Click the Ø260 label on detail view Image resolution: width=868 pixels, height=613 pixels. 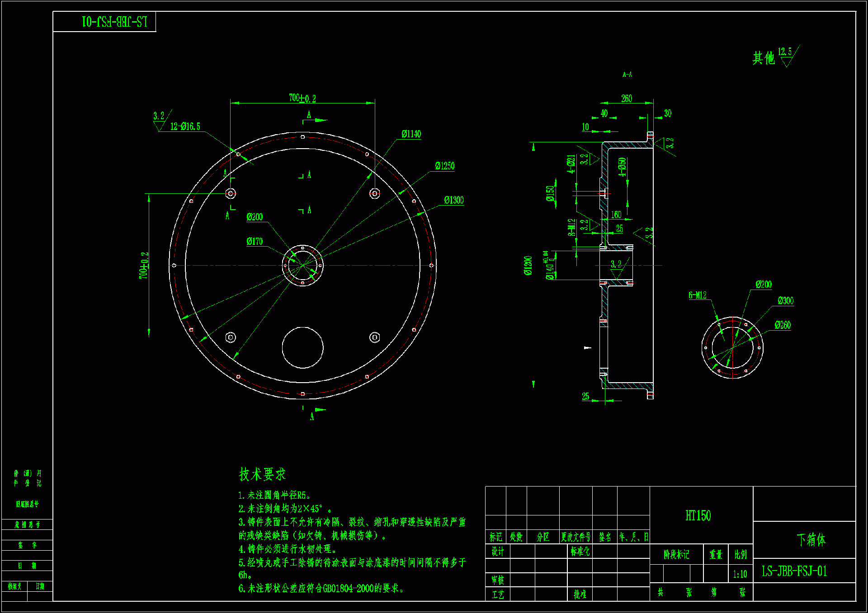[x=782, y=325]
